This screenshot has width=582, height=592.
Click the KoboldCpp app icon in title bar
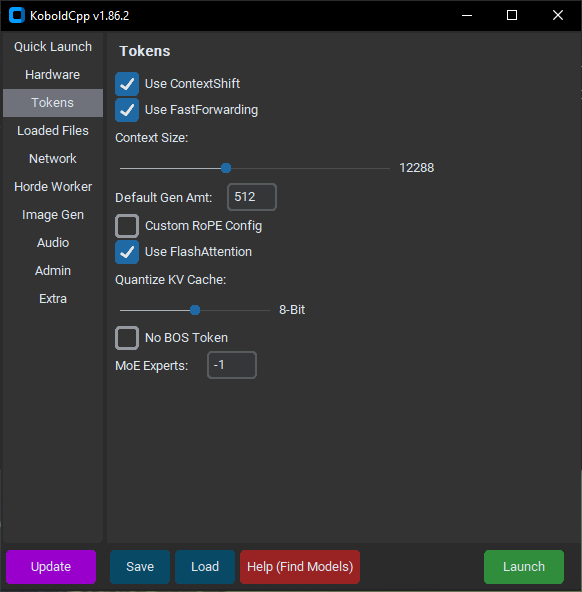tap(17, 15)
